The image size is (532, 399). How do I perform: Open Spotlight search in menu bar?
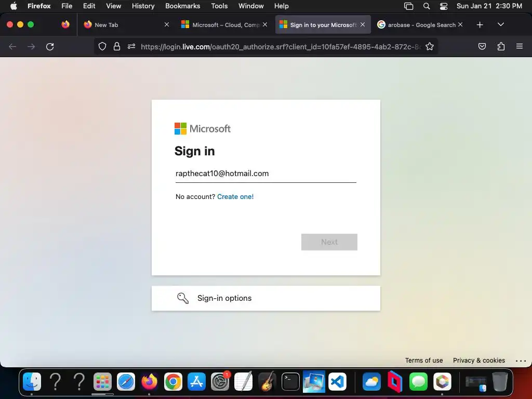click(x=427, y=6)
